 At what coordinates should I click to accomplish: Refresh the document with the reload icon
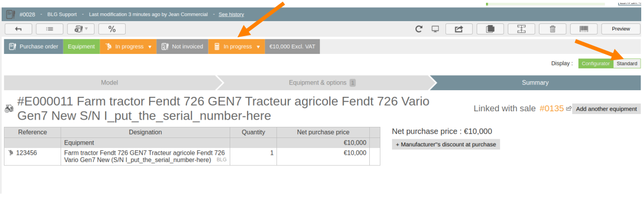point(419,29)
